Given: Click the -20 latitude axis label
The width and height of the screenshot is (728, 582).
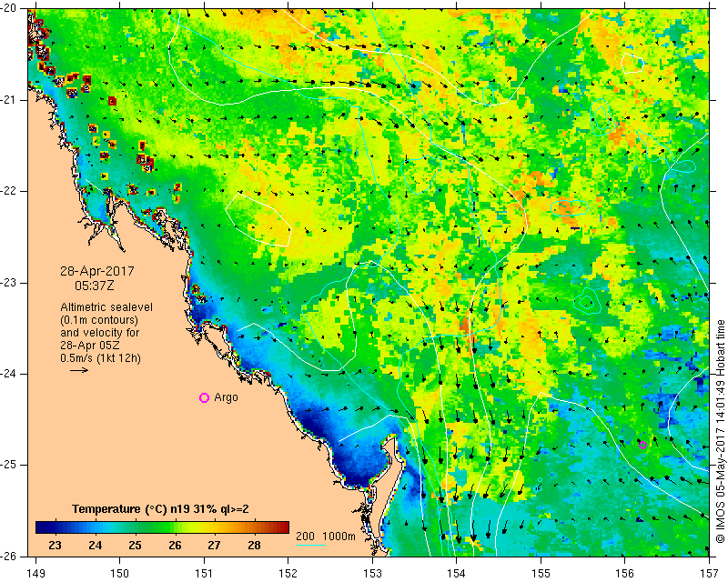Looking at the screenshot, I should 9,8.
